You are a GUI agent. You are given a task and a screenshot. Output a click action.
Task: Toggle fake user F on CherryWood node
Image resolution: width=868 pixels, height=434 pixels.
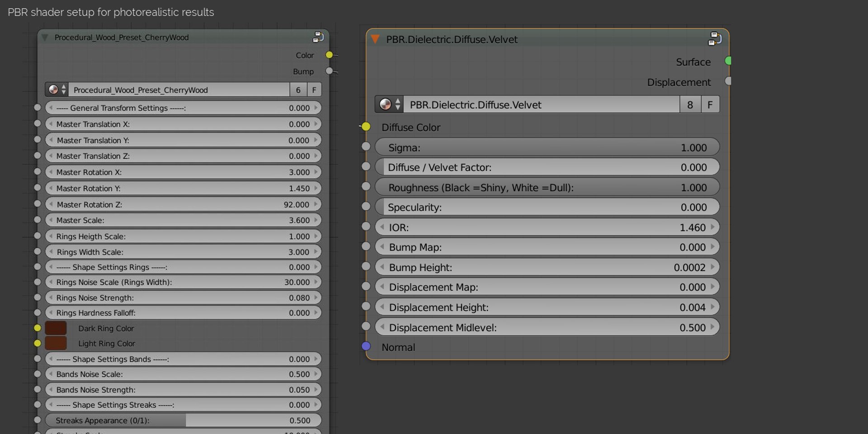click(x=314, y=90)
